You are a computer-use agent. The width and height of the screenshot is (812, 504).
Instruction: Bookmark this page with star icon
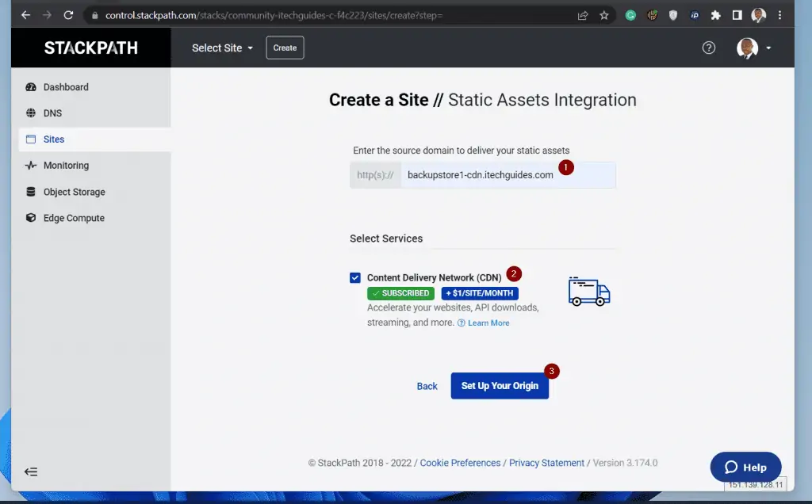pyautogui.click(x=603, y=16)
